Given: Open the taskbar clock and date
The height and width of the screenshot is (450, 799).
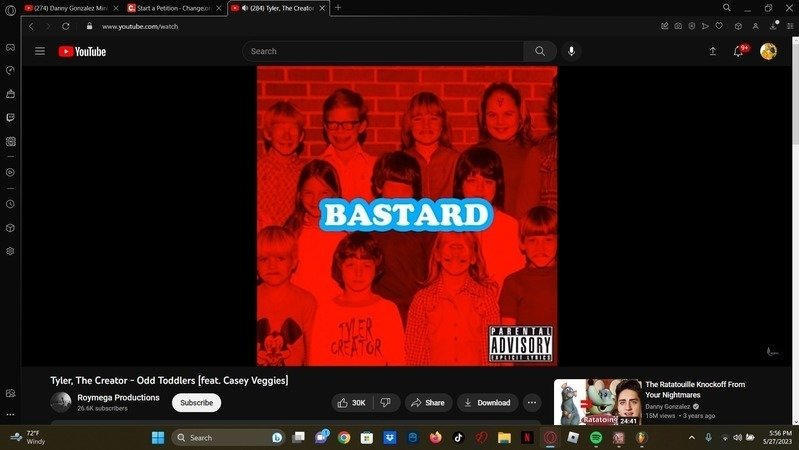Looking at the screenshot, I should [x=777, y=437].
